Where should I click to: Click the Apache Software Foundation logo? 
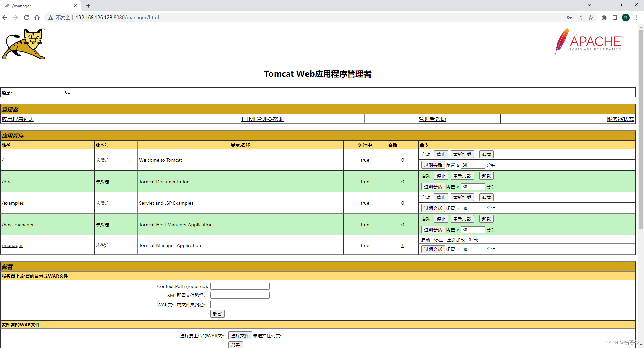point(589,42)
